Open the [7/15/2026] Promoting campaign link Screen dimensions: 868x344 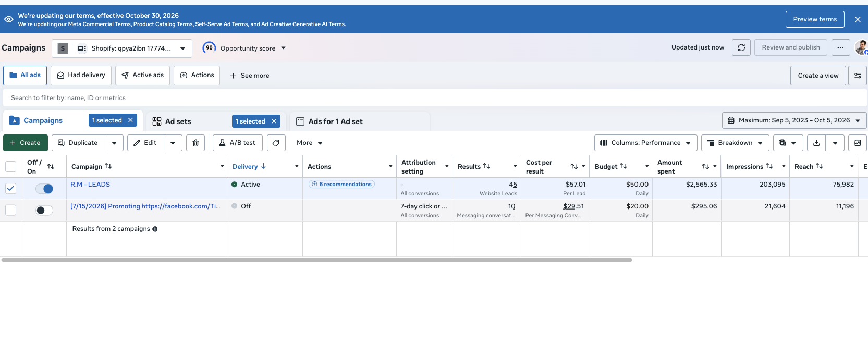(x=145, y=206)
